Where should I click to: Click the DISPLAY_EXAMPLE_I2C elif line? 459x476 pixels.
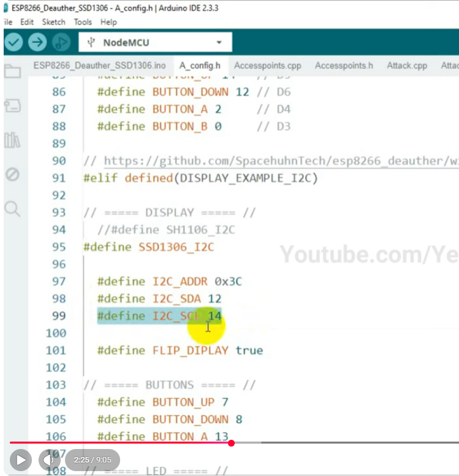click(200, 178)
